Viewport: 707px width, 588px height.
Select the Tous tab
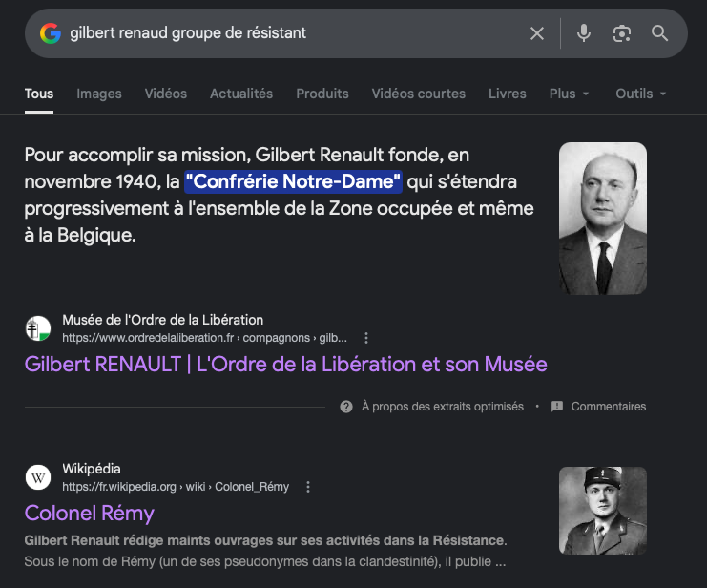(x=39, y=94)
